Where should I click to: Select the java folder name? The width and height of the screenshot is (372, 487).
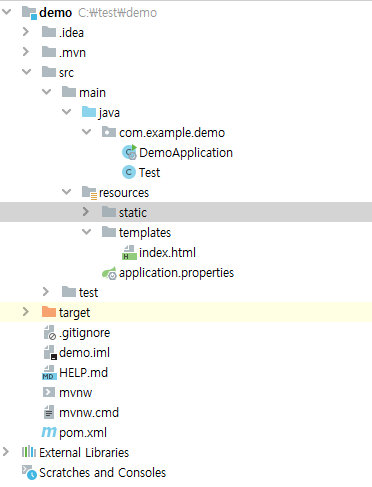(x=109, y=113)
